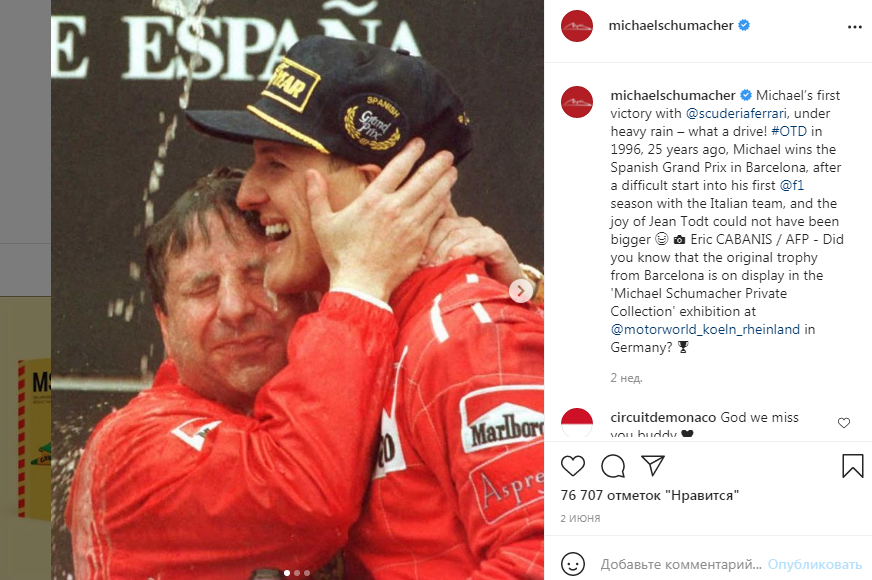Open the avatar beside the caption
Viewport: 872px width, 580px height.
(577, 102)
